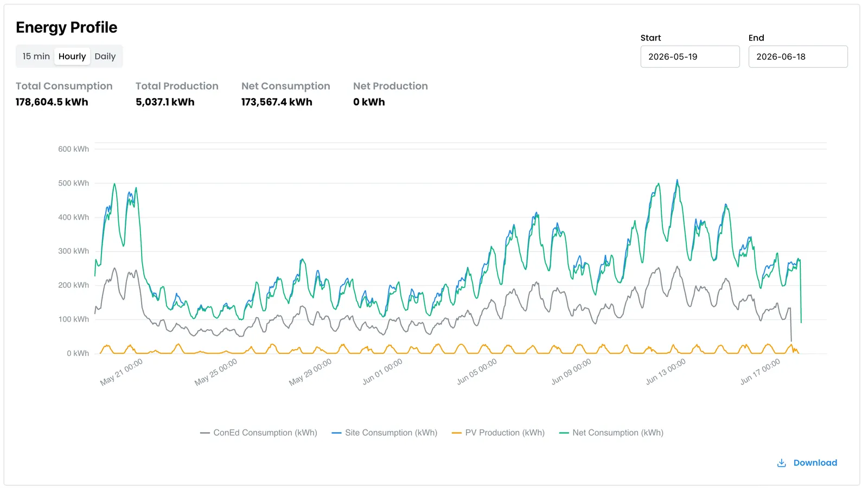
Task: Click the May 29 00:00 axis label
Action: 310,372
